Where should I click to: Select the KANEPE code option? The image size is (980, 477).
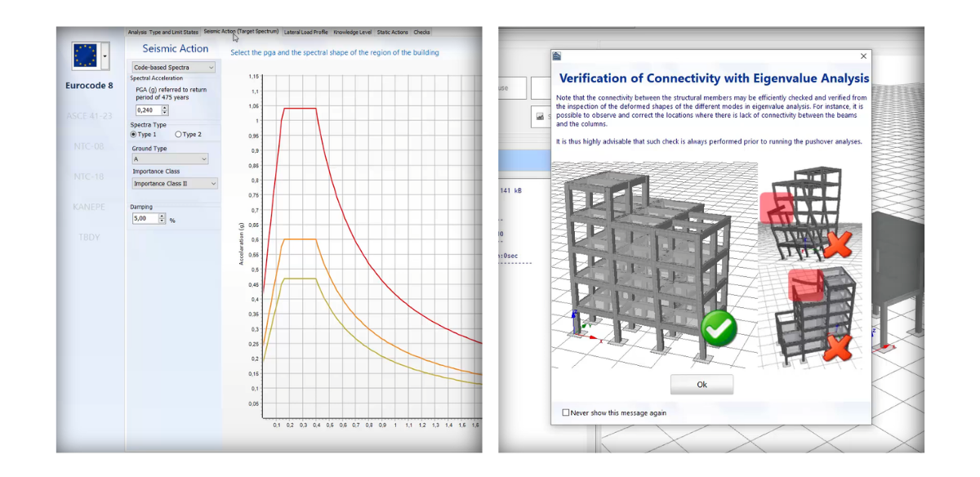click(89, 207)
